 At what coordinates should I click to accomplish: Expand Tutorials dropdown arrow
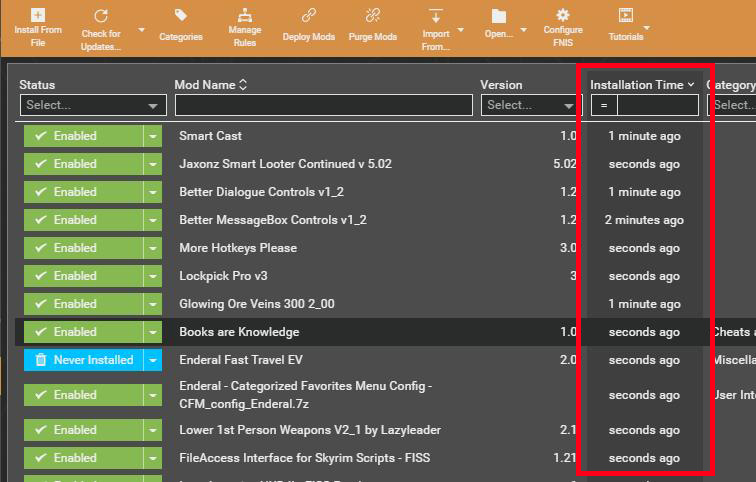click(x=647, y=27)
